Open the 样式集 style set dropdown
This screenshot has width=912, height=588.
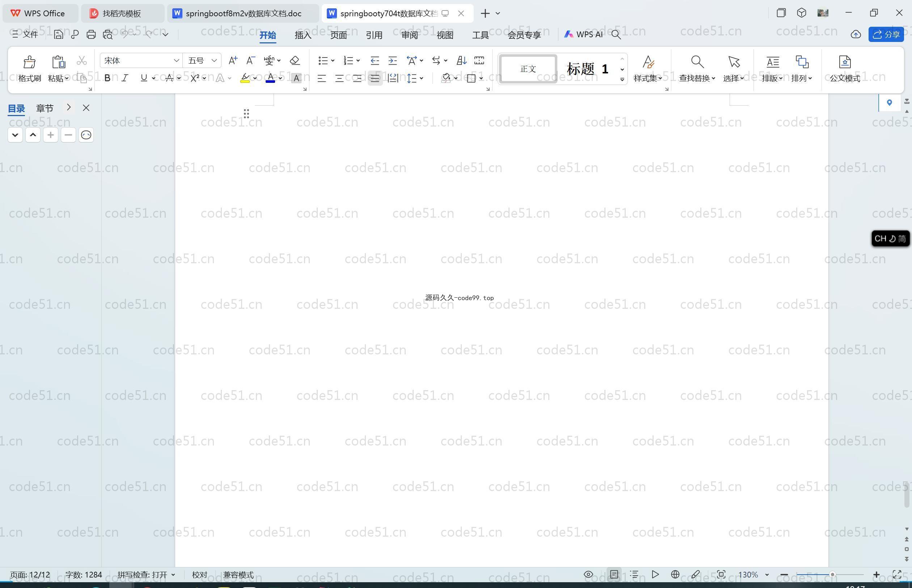[x=648, y=78]
